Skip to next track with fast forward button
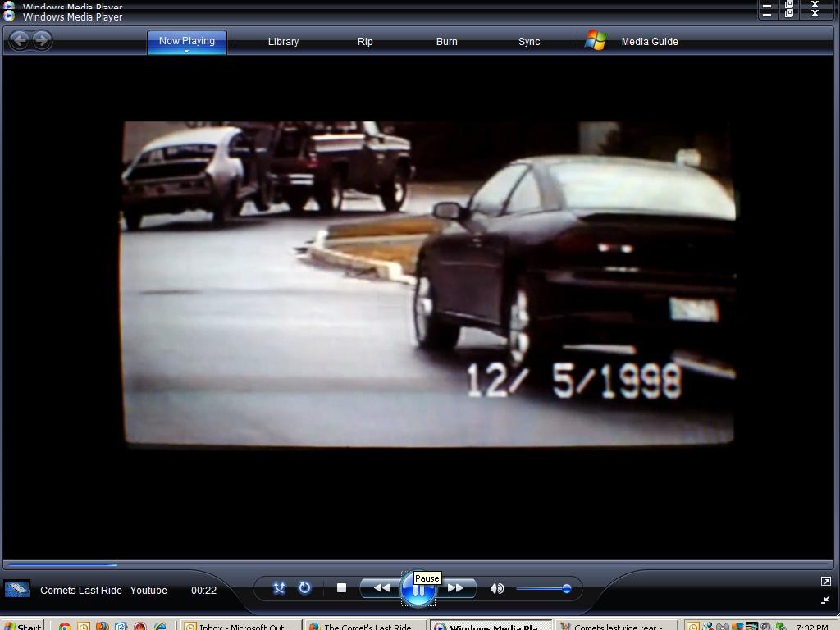 coord(456,588)
